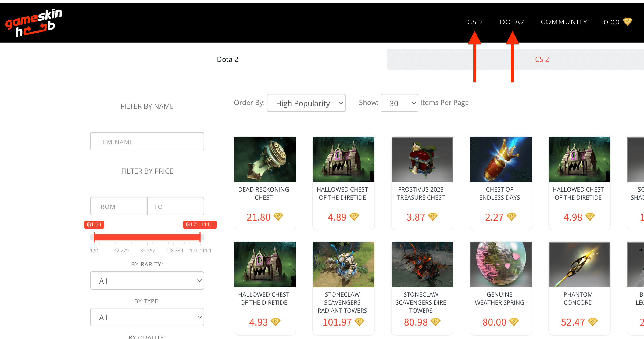Open the Frostivus 2023 Treasure Chest image
The height and width of the screenshot is (339, 644).
[x=422, y=159]
